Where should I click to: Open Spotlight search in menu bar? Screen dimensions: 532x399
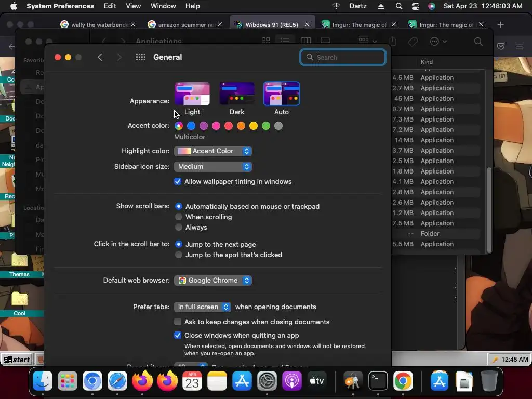coord(399,6)
